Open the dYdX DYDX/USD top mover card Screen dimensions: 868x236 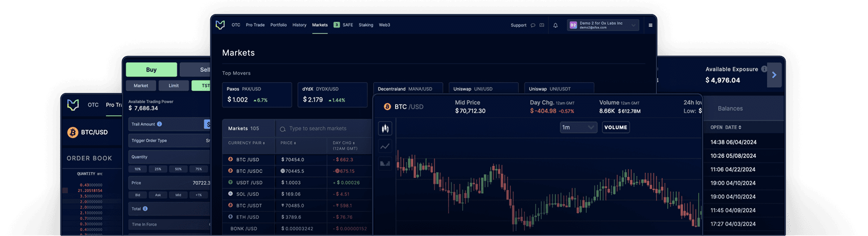[x=333, y=95]
